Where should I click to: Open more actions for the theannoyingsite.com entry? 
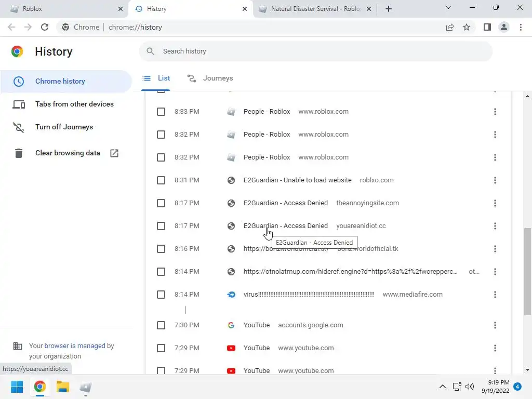(495, 203)
